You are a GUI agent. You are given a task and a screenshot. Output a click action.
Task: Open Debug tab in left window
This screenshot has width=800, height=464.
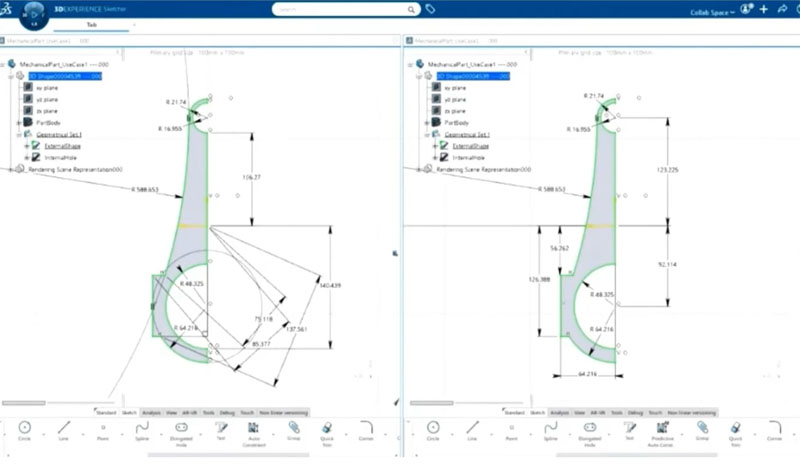227,412
